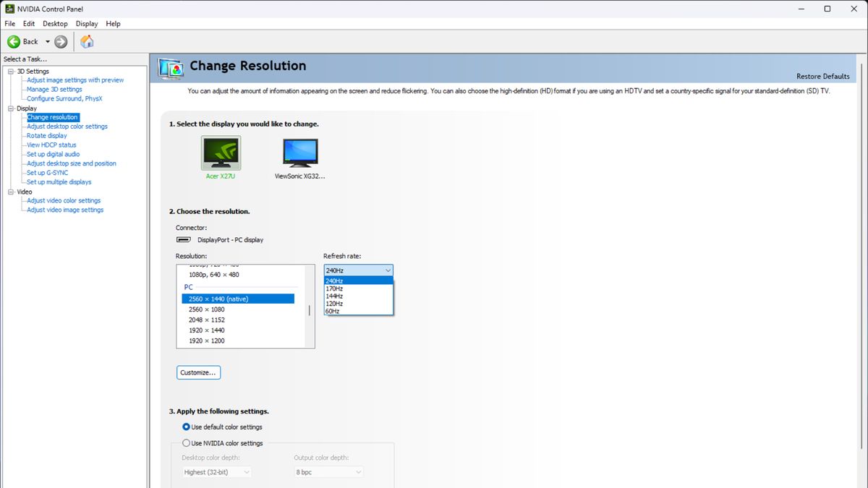Screen dimensions: 868x488
Task: Open Adjust desktop size and position
Action: tap(72, 163)
